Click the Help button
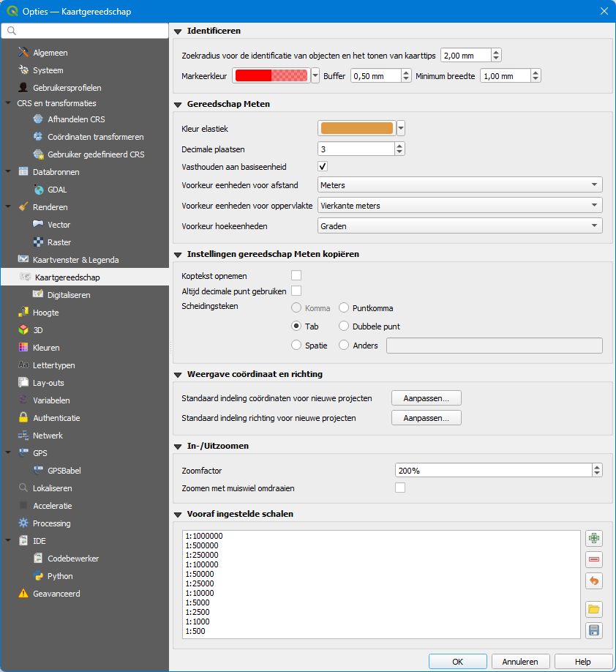The width and height of the screenshot is (616, 672). tap(583, 662)
